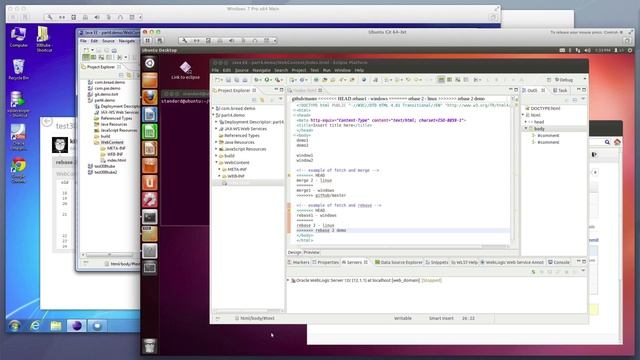Expand the com.bread.demo project in Ubuntu Eclipse
This screenshot has height=360, width=640.
click(x=213, y=109)
